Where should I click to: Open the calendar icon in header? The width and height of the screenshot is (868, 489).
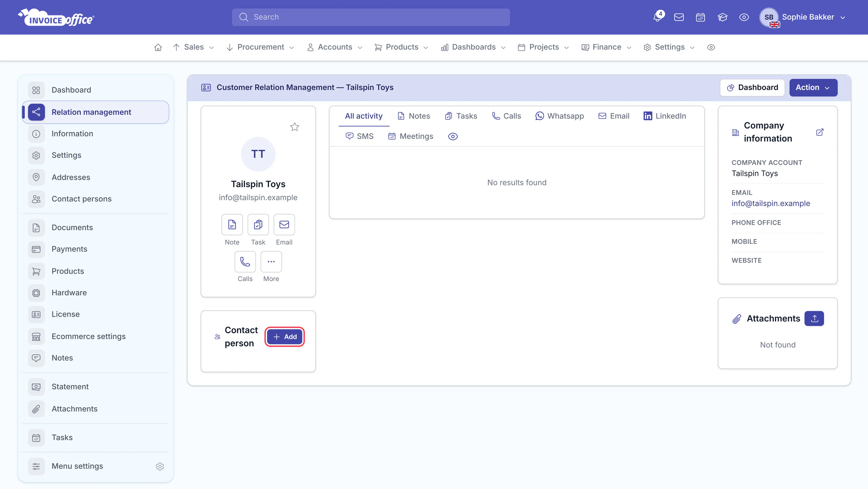tap(700, 17)
